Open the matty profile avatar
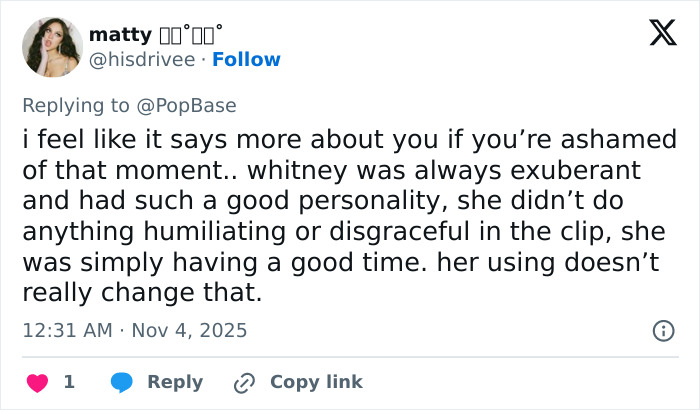Image resolution: width=700 pixels, height=410 pixels. tap(52, 47)
